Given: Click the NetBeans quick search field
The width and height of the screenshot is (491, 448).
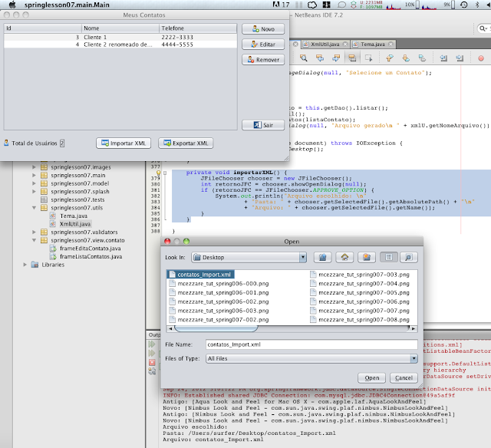Looking at the screenshot, I should click(483, 28).
